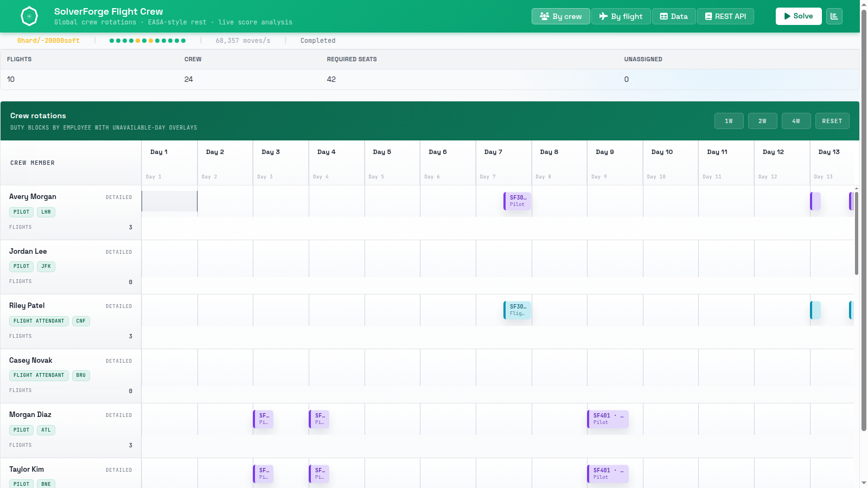Select Morgan Diaz's Day 3 flight block

click(x=263, y=419)
